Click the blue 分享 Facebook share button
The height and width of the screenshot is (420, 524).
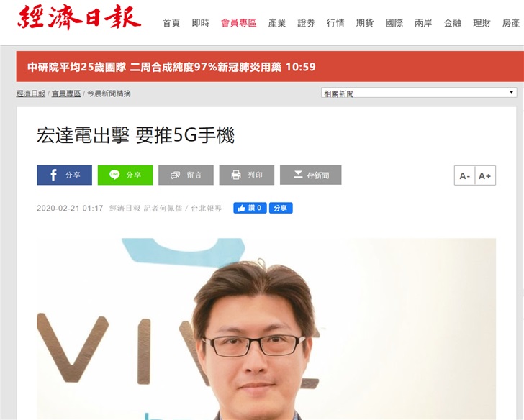point(281,208)
